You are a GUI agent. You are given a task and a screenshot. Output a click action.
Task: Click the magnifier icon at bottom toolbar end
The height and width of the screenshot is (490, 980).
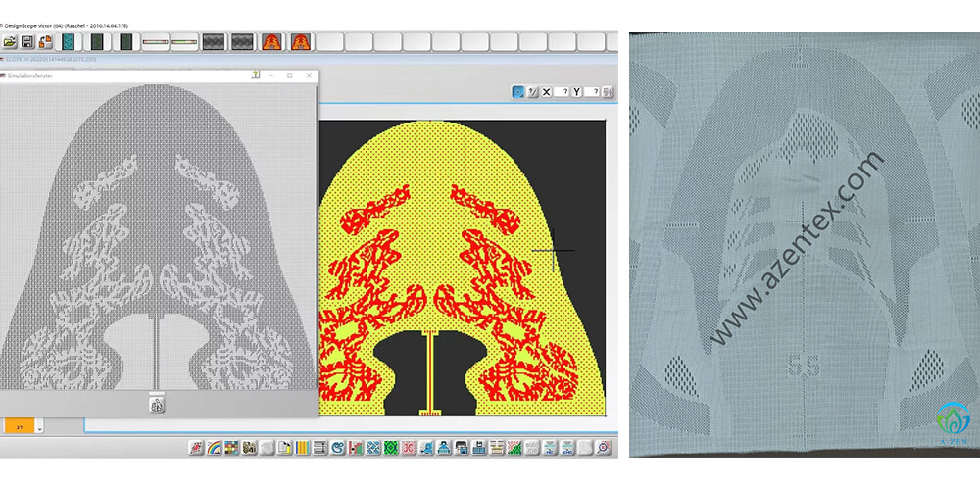point(604,448)
